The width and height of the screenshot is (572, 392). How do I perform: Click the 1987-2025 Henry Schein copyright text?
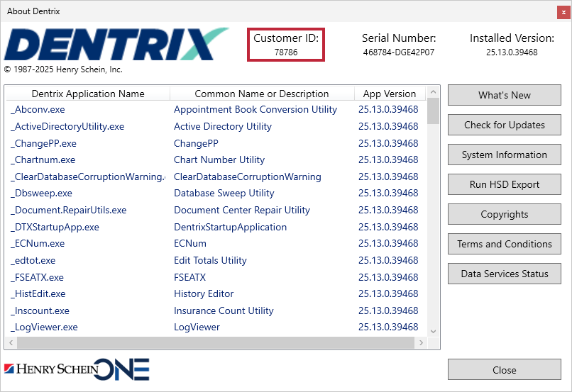coord(63,69)
